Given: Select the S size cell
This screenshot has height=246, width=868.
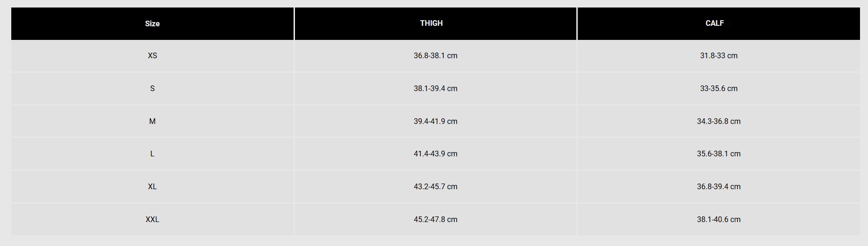Looking at the screenshot, I should (x=152, y=88).
